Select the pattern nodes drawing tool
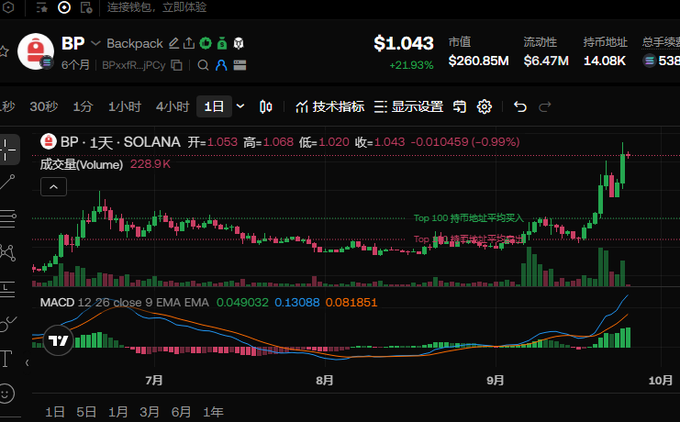This screenshot has height=422, width=680. [8, 252]
